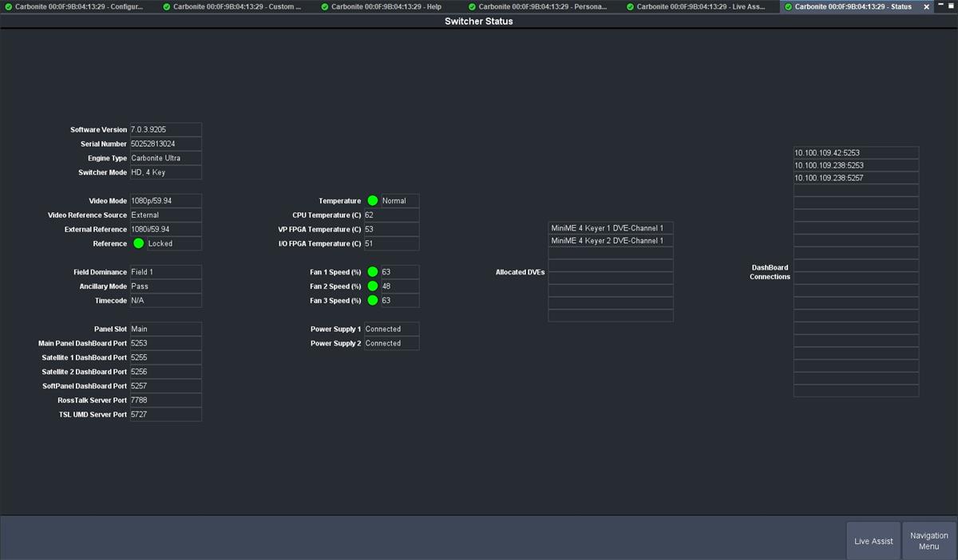This screenshot has height=560, width=958.
Task: Click the Fan 3 Speed status light
Action: pyautogui.click(x=372, y=300)
